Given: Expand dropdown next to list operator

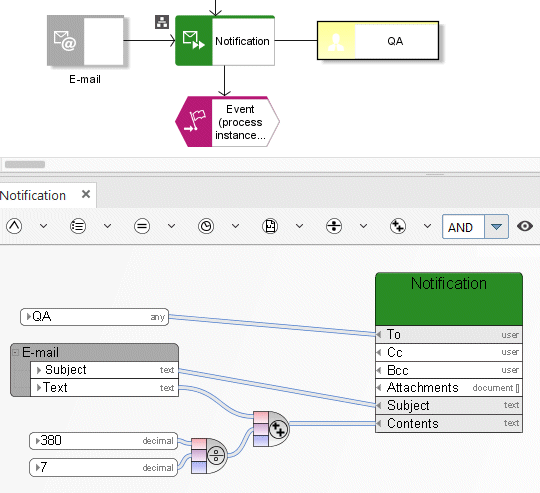Looking at the screenshot, I should tap(107, 226).
